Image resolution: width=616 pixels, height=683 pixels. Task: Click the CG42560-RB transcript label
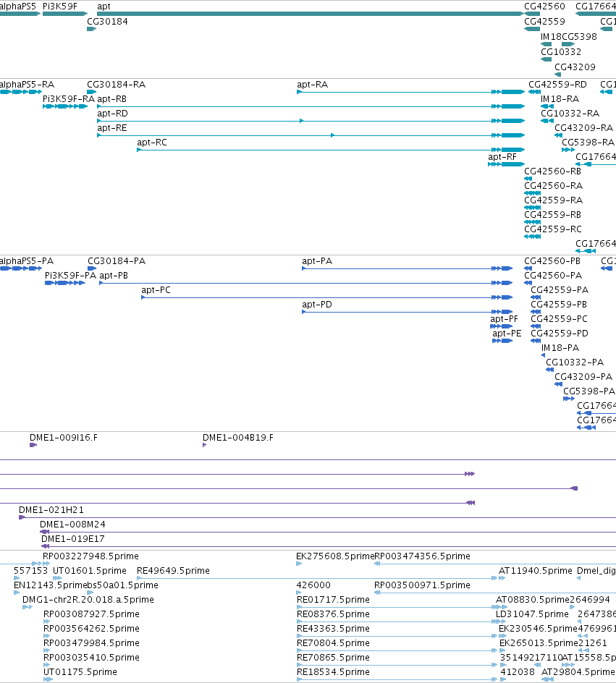pyautogui.click(x=553, y=171)
